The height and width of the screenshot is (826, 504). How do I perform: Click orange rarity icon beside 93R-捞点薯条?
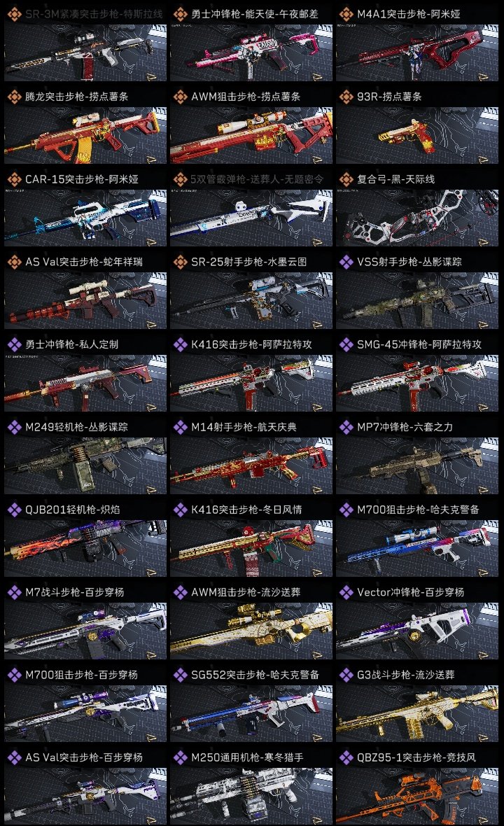pyautogui.click(x=346, y=97)
